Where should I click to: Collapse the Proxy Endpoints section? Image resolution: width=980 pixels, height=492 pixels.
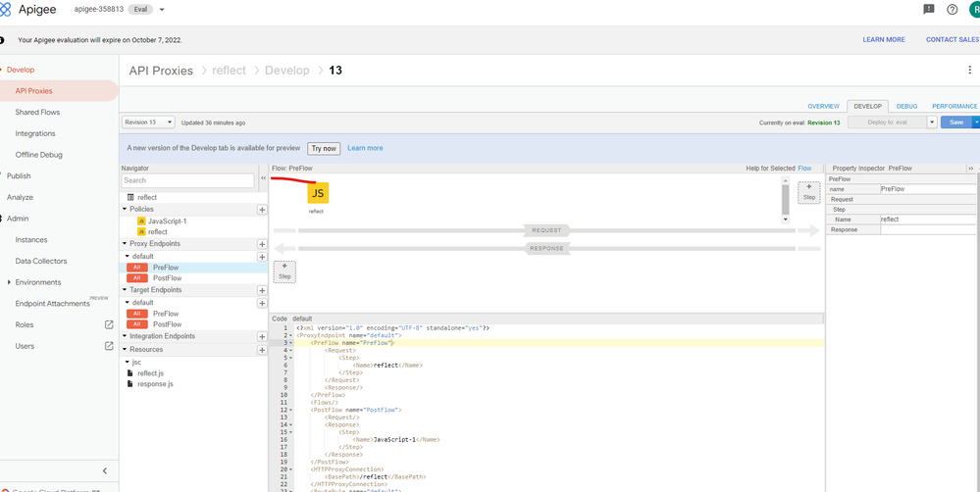coord(125,244)
